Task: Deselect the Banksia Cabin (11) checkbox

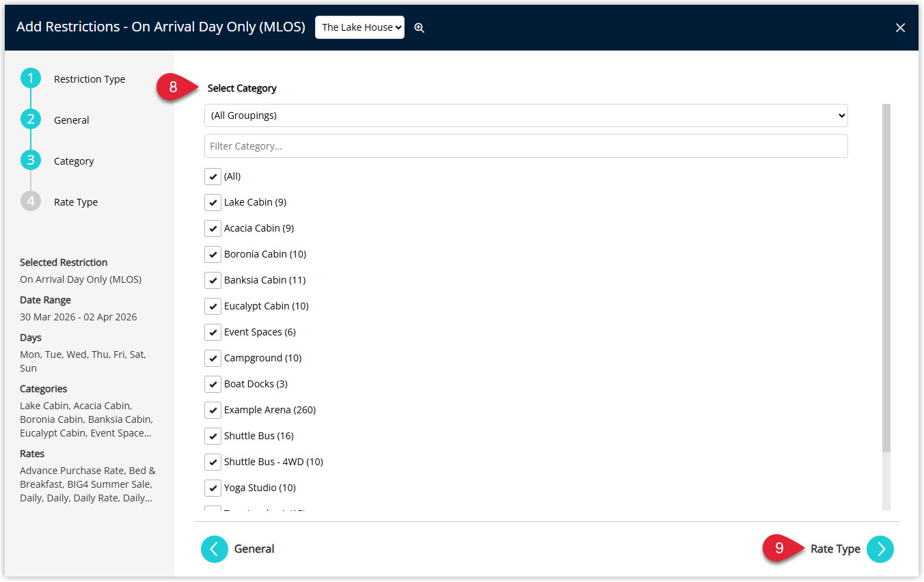Action: [213, 280]
